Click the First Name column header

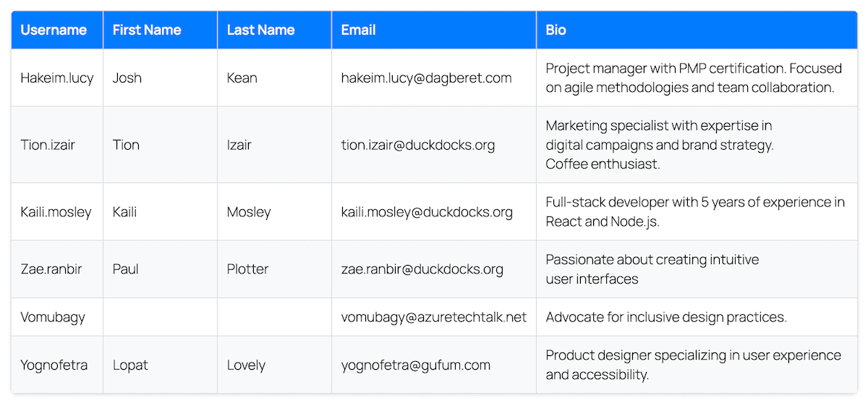[x=161, y=30]
